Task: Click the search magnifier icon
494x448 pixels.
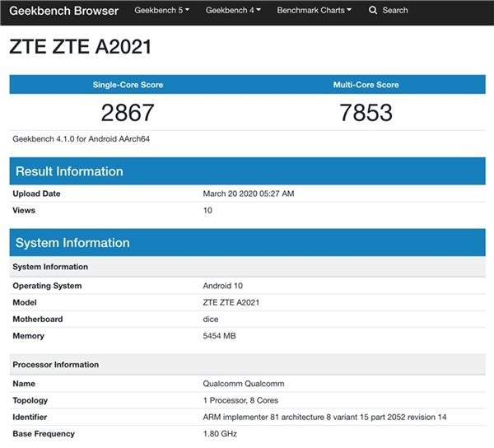Action: 373,11
